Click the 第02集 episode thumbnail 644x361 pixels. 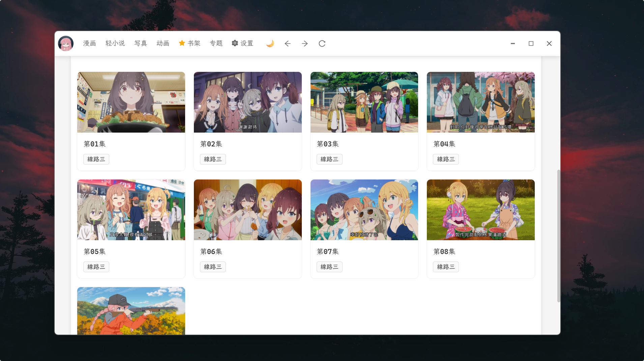tap(248, 102)
